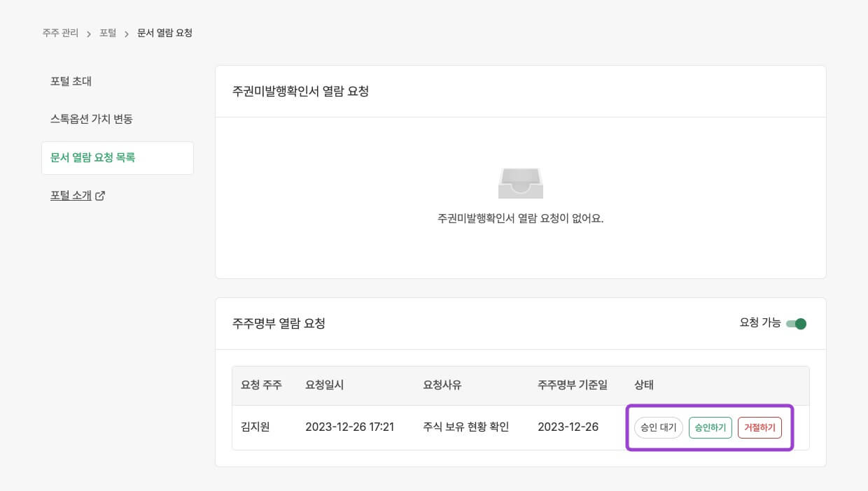The image size is (868, 491).
Task: Select the 김지원 shareholder name cell
Action: [255, 427]
